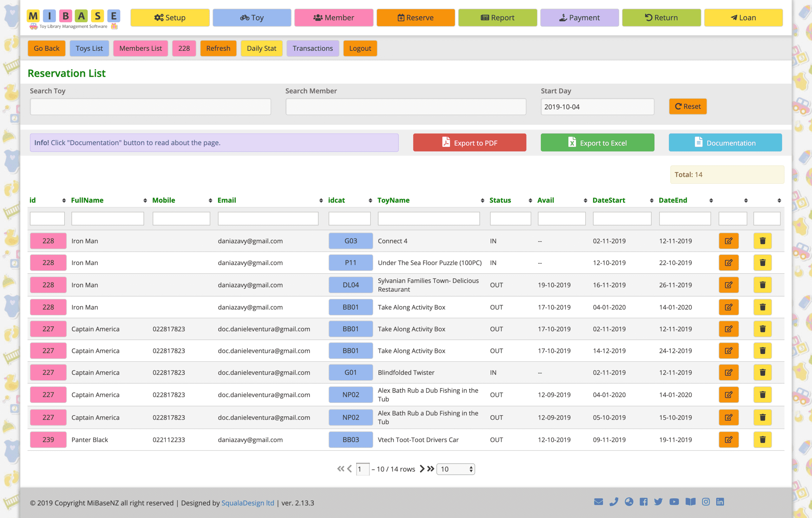Delete the Sylvanian Families reservation

(x=763, y=285)
